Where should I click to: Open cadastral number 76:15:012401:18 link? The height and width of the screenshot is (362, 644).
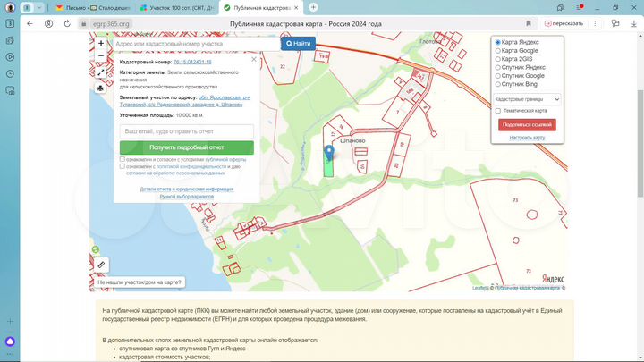click(x=192, y=62)
